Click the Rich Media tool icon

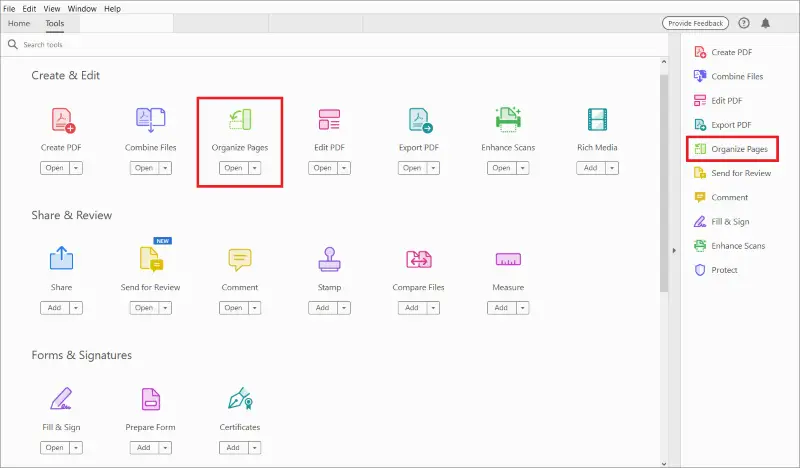point(597,119)
